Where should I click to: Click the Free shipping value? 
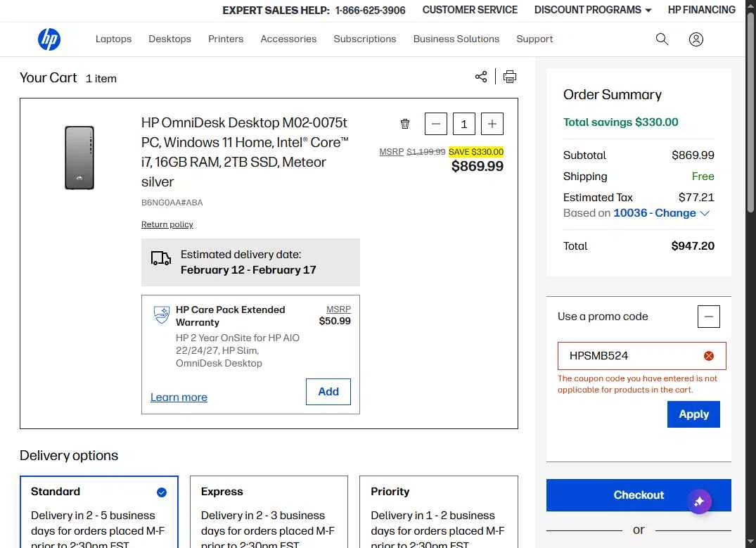coord(703,177)
